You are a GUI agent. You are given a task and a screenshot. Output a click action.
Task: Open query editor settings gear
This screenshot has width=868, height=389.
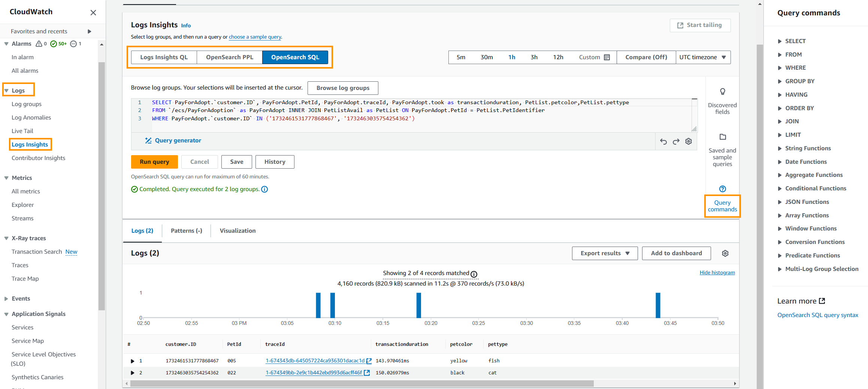click(689, 141)
